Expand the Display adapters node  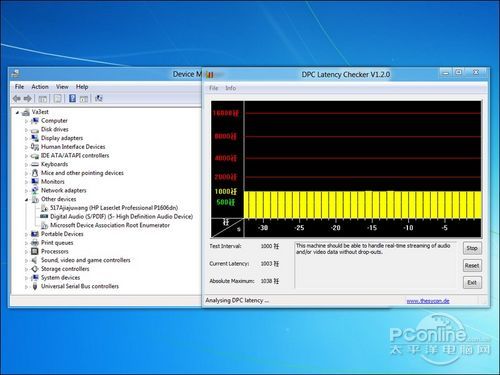click(x=26, y=138)
